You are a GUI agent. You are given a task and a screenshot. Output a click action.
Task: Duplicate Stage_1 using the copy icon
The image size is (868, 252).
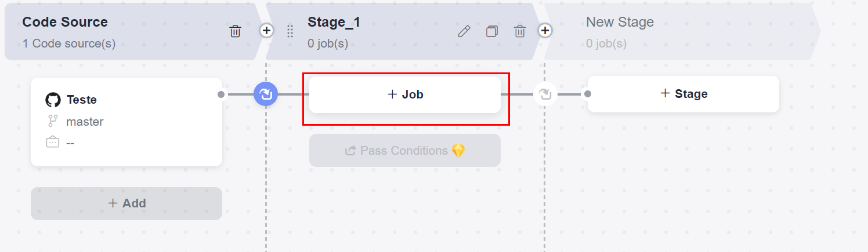click(491, 31)
